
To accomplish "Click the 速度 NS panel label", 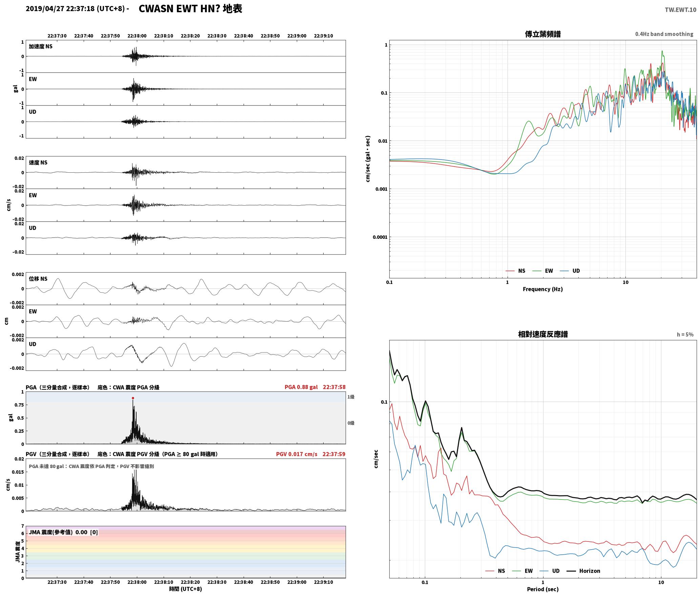I will coord(38,163).
